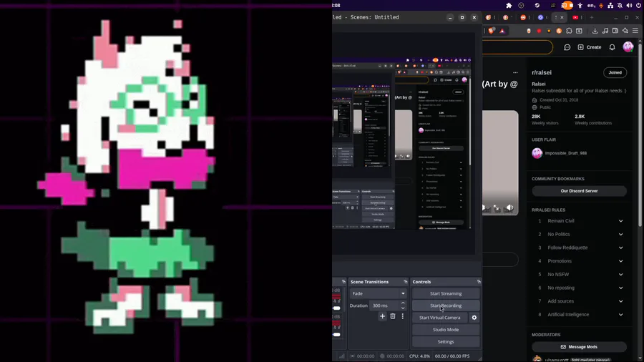Increase transition duration with the up arrow
Screen dimensions: 644x362
[x=403, y=303]
